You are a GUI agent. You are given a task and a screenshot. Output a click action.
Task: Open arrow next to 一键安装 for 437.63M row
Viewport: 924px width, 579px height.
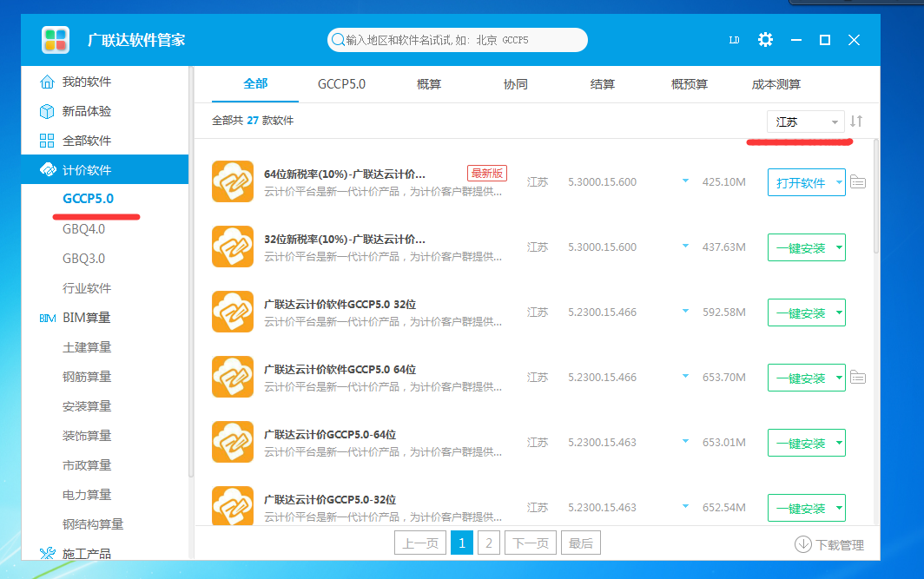[x=839, y=247]
